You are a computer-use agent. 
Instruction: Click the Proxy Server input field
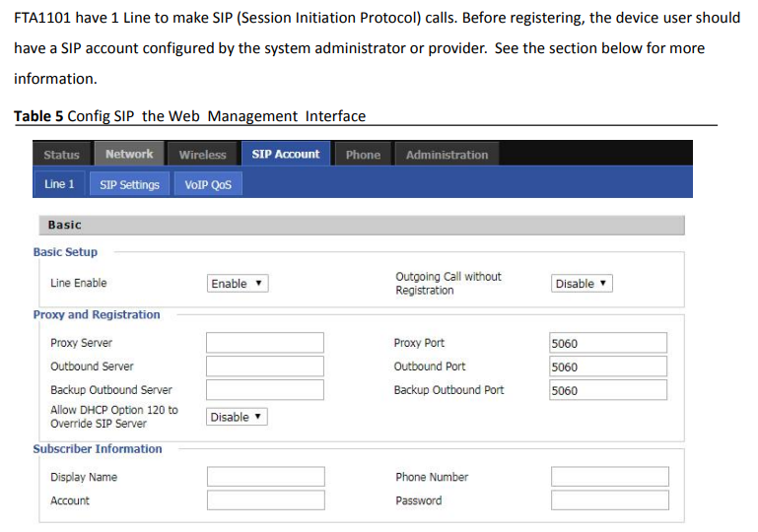(265, 343)
